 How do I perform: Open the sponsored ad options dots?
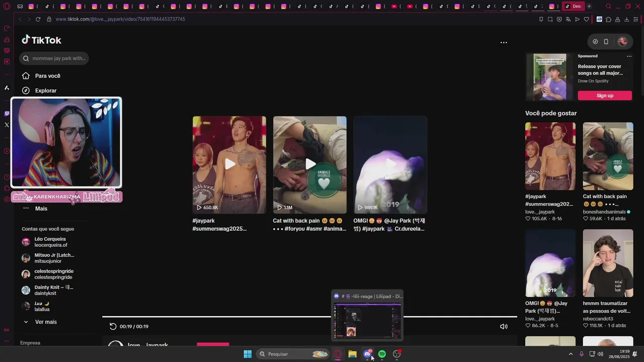pyautogui.click(x=629, y=56)
